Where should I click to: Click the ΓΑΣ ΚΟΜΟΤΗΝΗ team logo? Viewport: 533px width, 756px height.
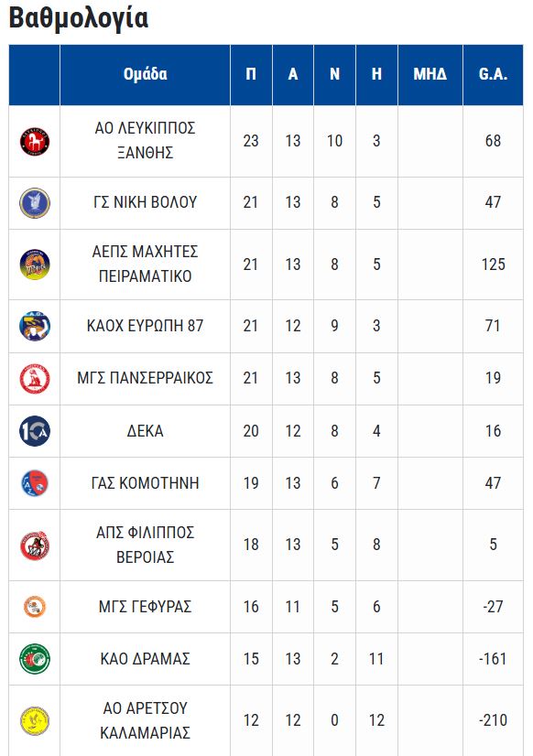tap(35, 483)
